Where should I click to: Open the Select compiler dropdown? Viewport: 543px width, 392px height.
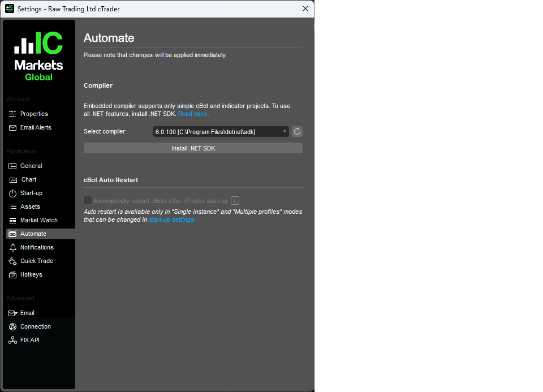click(221, 132)
